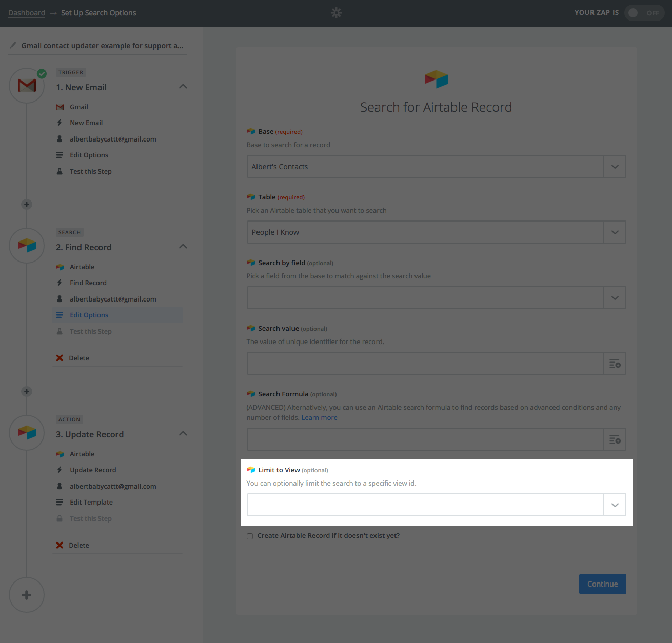
Task: Open the Search by field dropdown
Action: [x=436, y=298]
